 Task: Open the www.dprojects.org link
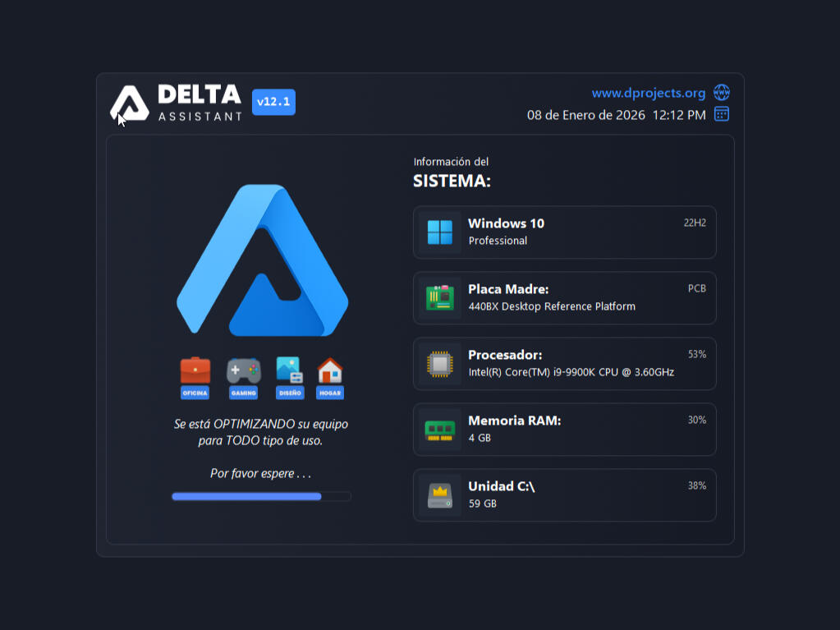[x=648, y=93]
